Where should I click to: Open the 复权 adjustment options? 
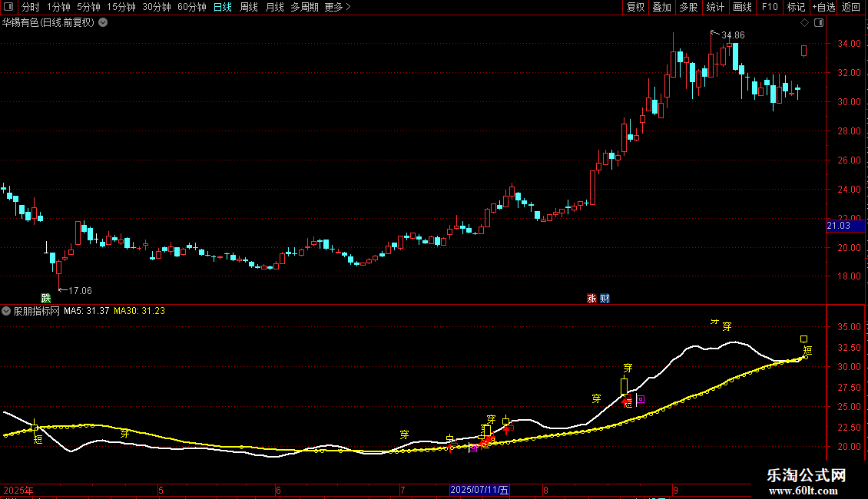(x=635, y=7)
